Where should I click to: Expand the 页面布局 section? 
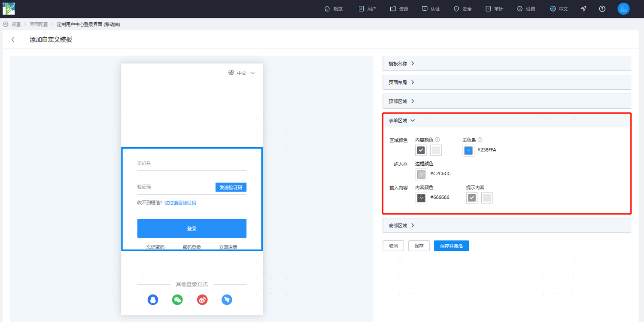click(507, 82)
